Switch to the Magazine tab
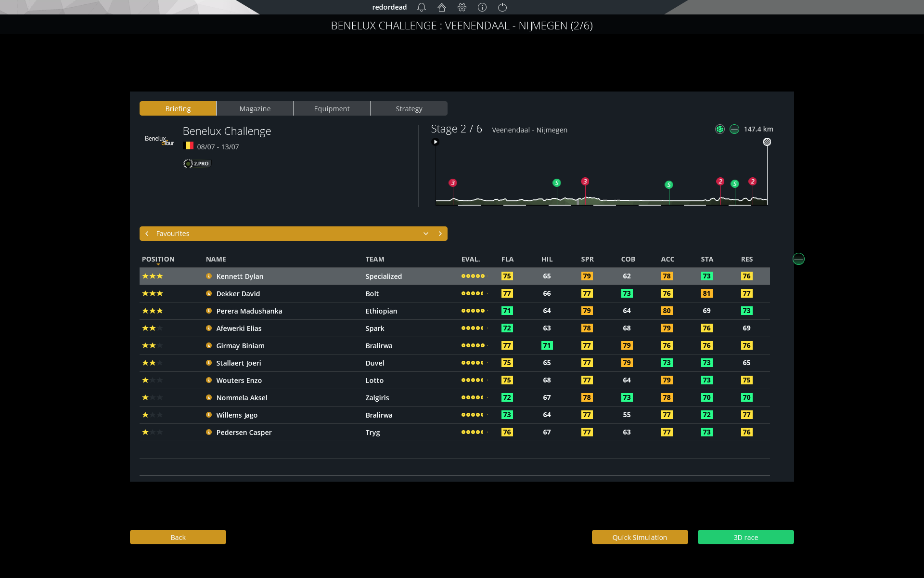 255,109
